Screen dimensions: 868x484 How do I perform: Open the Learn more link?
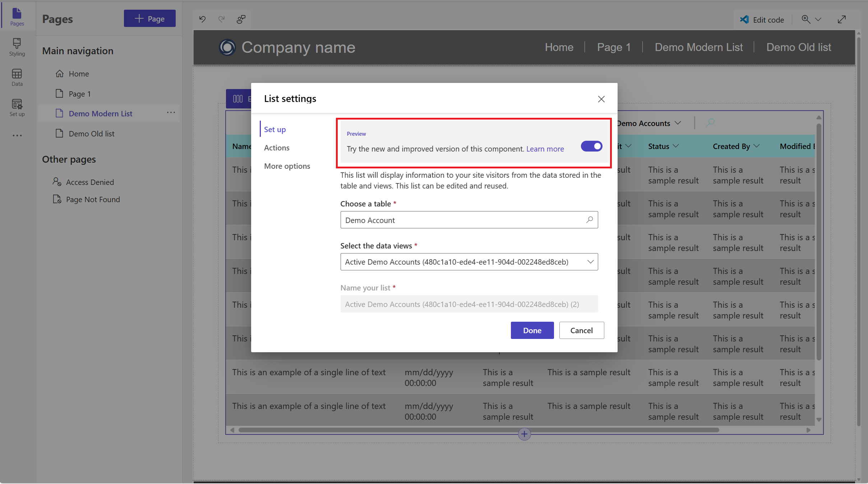[545, 149]
